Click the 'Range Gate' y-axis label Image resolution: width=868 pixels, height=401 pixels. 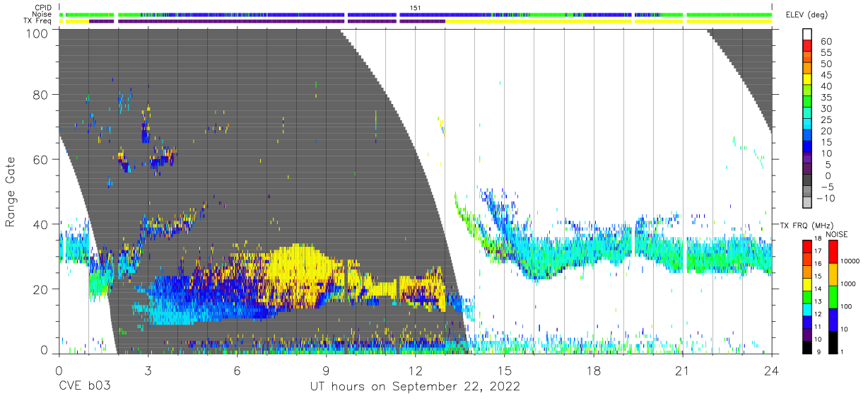click(x=11, y=192)
